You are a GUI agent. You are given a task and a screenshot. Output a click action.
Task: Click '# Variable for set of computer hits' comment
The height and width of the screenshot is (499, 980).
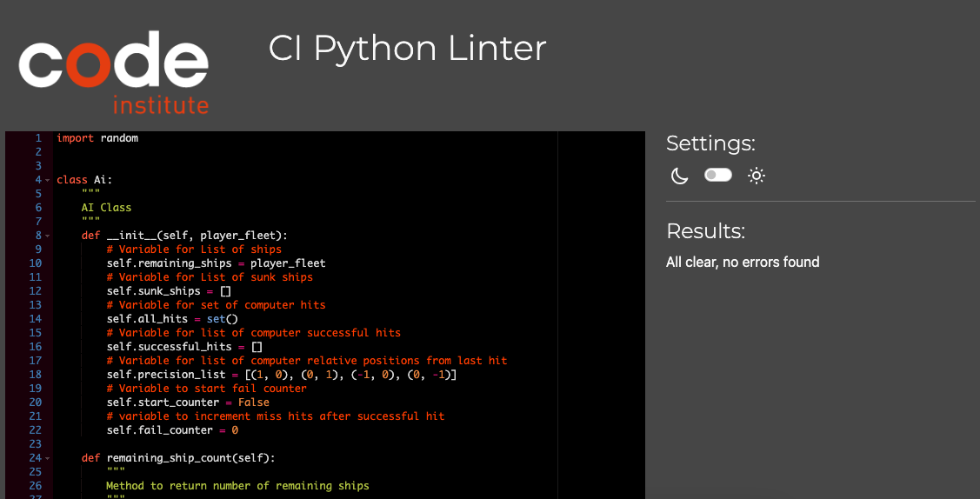216,305
